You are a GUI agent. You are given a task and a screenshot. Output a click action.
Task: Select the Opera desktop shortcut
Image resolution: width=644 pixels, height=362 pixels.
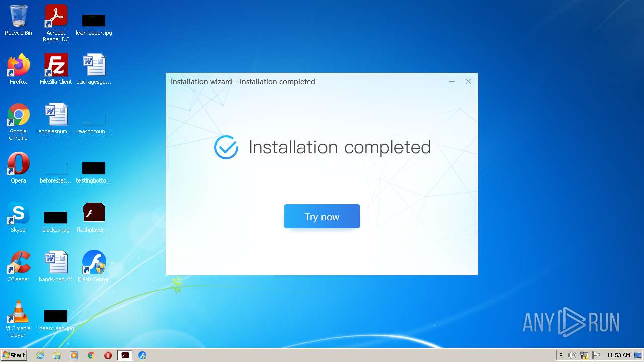click(18, 168)
